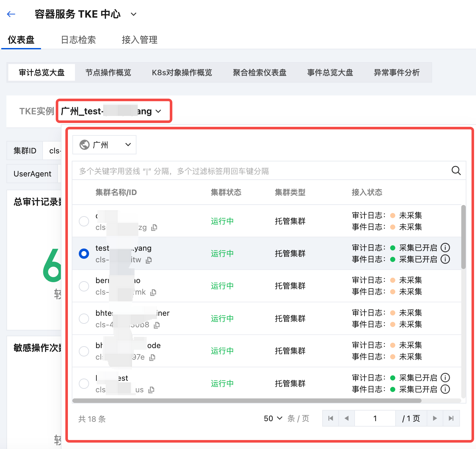Open event log info icon for last cluster
The width and height of the screenshot is (476, 449).
coord(445,389)
